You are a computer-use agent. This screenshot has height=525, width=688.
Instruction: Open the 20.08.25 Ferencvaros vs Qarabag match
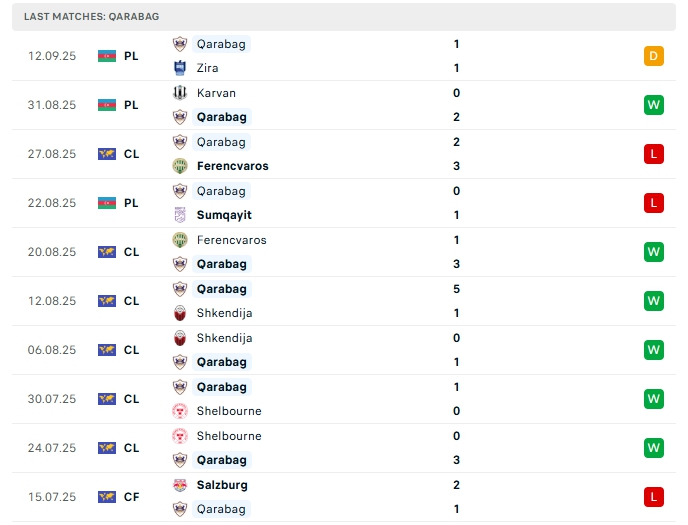coord(344,252)
